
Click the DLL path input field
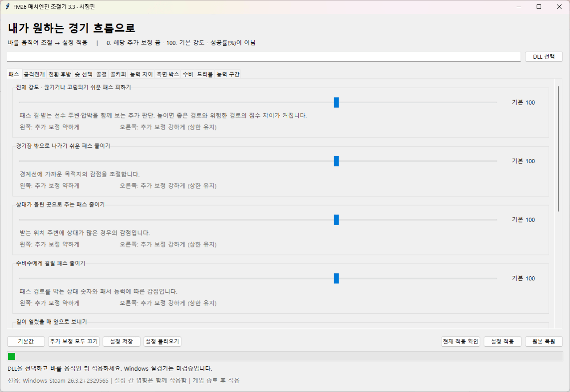click(264, 57)
